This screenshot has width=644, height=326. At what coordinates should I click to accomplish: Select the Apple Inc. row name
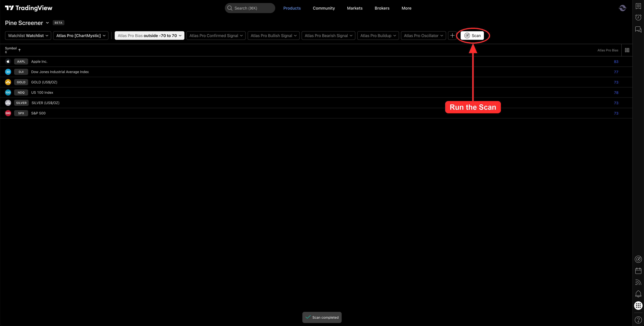39,61
